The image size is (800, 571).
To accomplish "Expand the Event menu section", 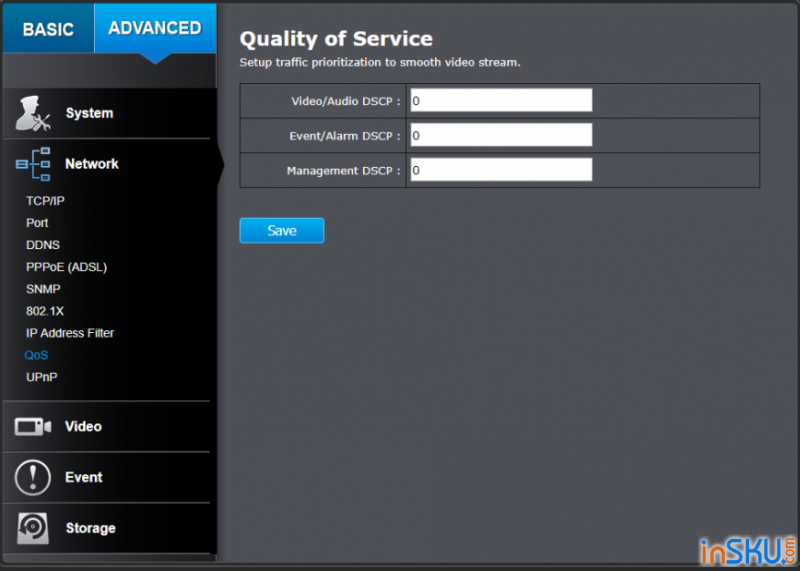I will (x=107, y=478).
